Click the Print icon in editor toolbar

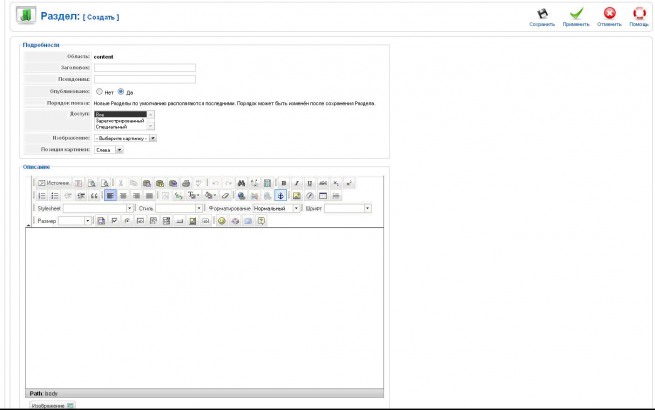point(186,183)
